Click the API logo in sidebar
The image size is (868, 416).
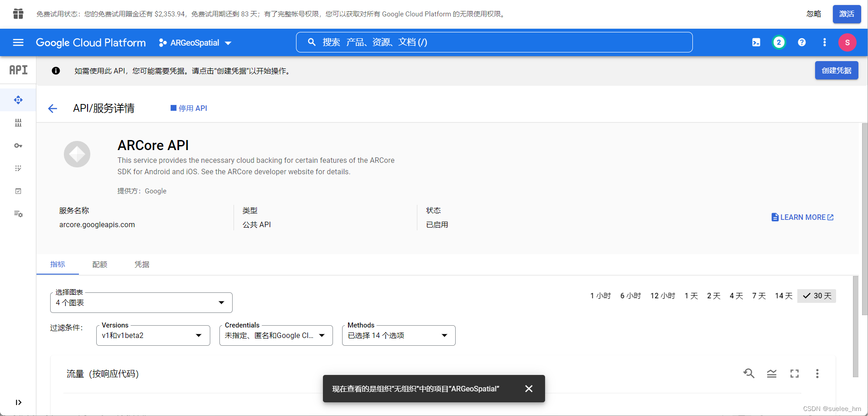tap(18, 70)
